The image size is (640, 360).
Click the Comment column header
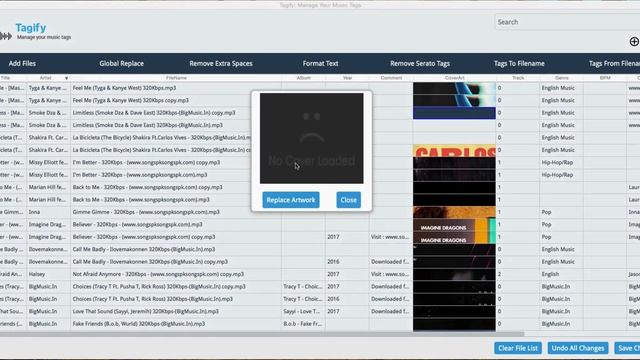click(x=391, y=78)
